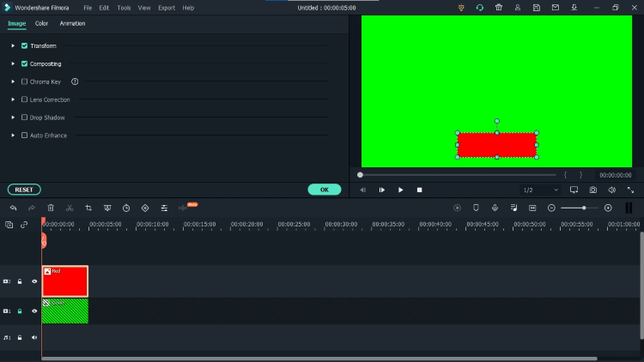Uncheck the Compositing checkbox
This screenshot has height=362, width=644.
(24, 63)
